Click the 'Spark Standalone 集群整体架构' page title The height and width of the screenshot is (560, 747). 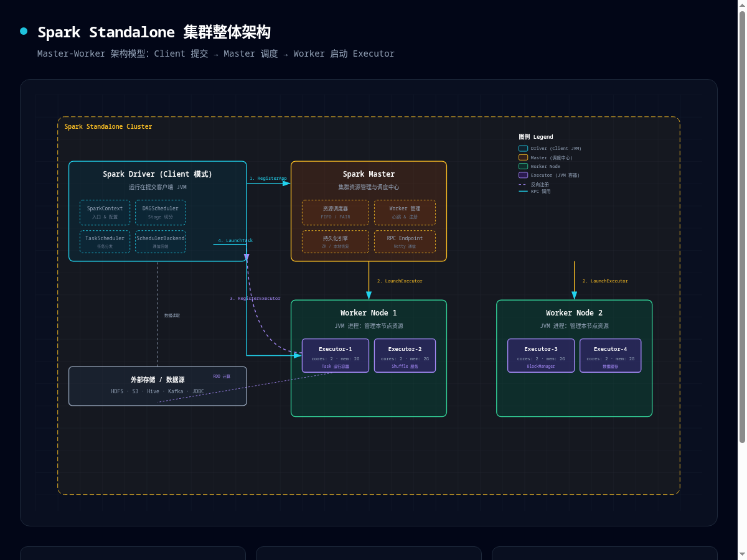(154, 32)
